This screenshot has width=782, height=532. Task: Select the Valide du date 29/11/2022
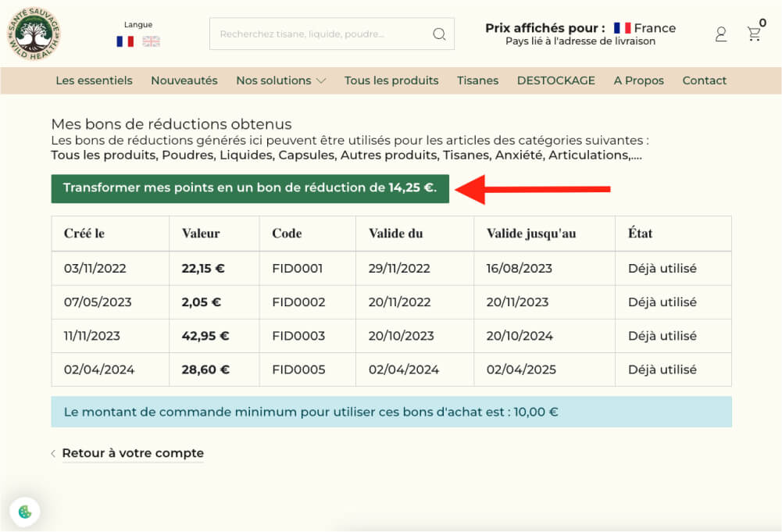[399, 268]
